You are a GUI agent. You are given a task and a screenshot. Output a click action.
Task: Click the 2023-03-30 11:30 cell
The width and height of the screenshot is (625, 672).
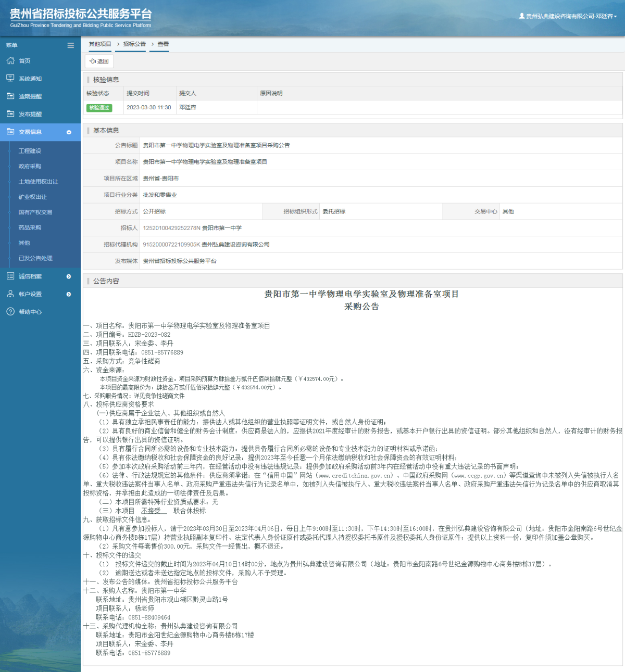149,107
